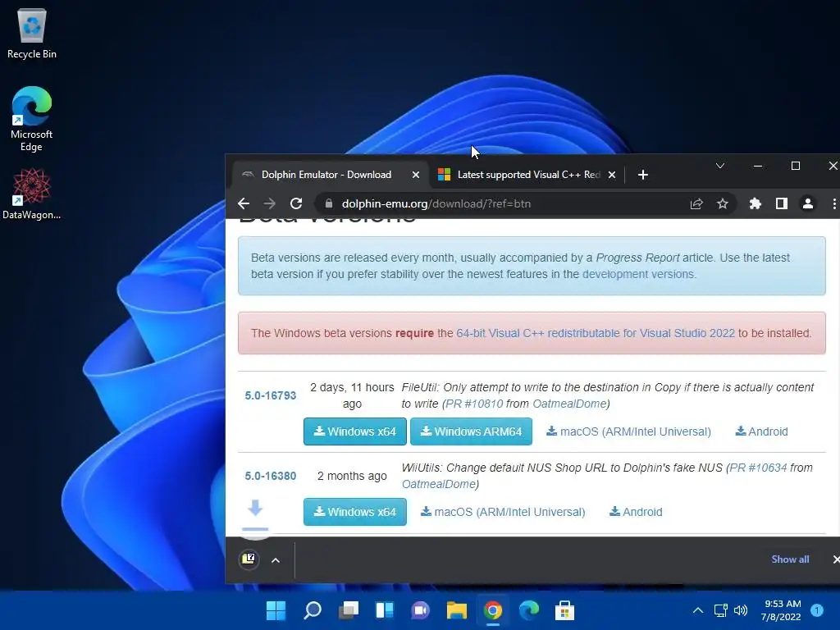Download macOS build for 5.0-16380
Image resolution: width=840 pixels, height=630 pixels.
pos(503,512)
